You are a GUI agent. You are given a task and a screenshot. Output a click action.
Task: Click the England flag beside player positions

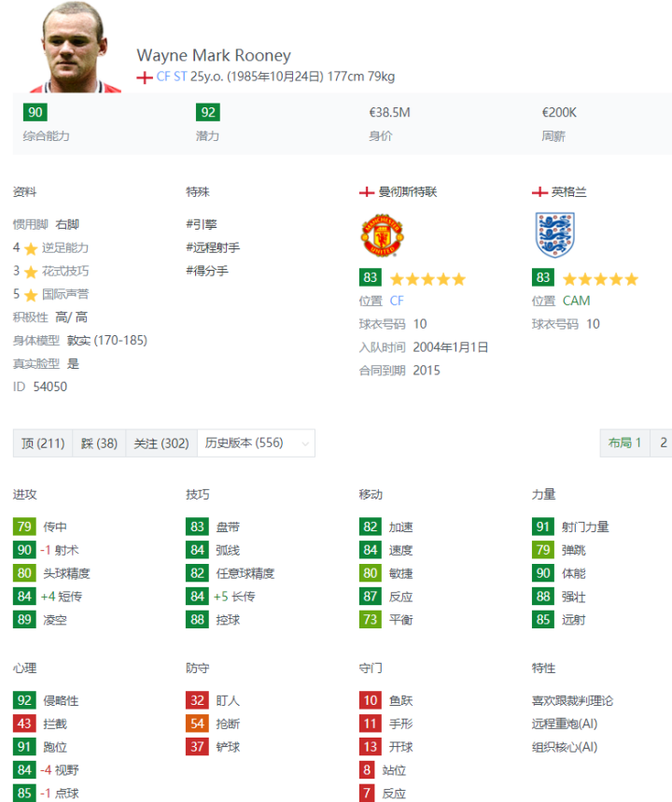coord(145,77)
